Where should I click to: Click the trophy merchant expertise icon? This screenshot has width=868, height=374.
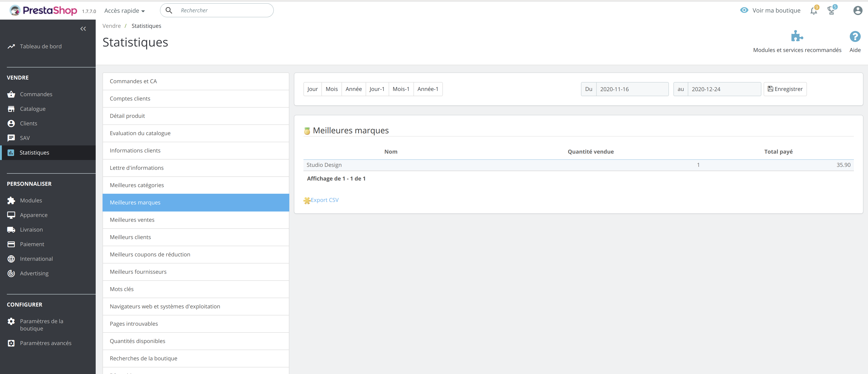tap(831, 11)
